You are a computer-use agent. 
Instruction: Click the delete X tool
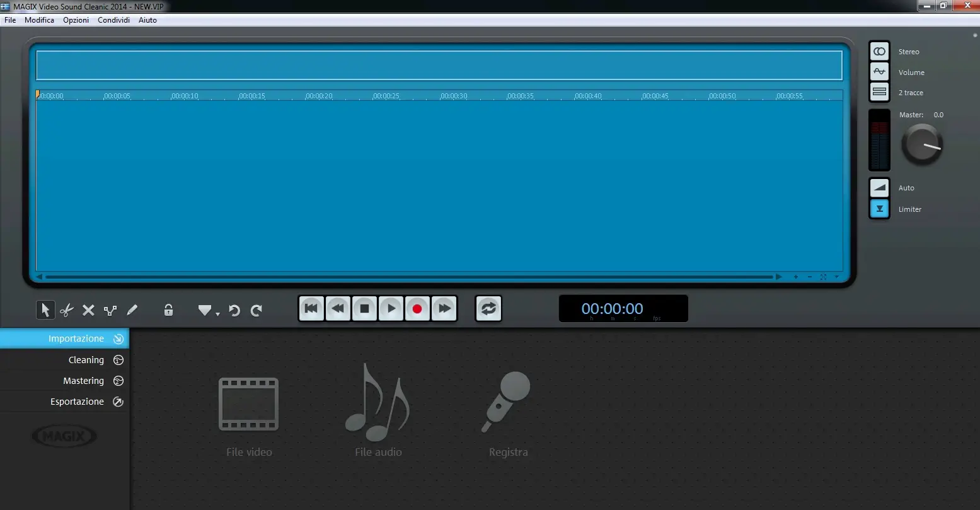pos(88,310)
